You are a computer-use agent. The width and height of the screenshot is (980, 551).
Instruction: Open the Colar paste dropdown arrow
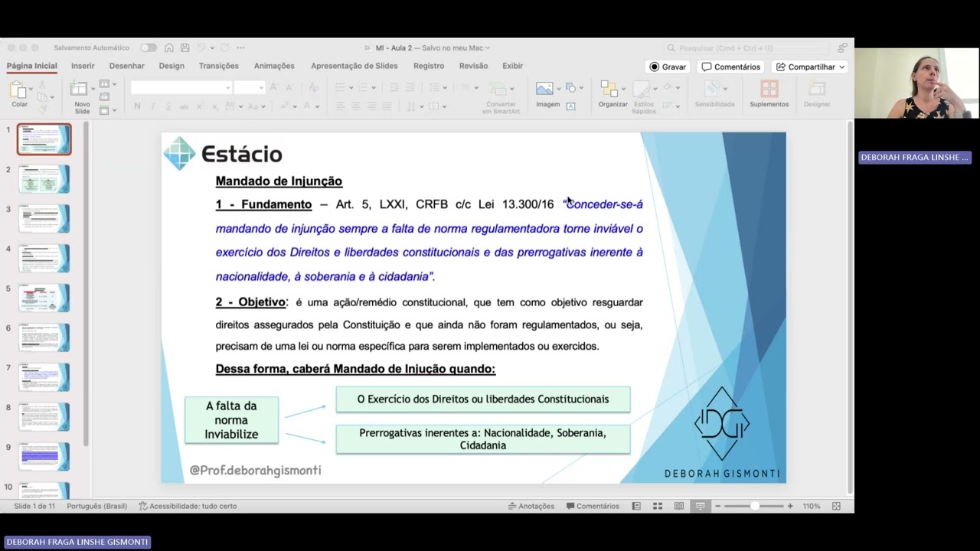coord(31,88)
